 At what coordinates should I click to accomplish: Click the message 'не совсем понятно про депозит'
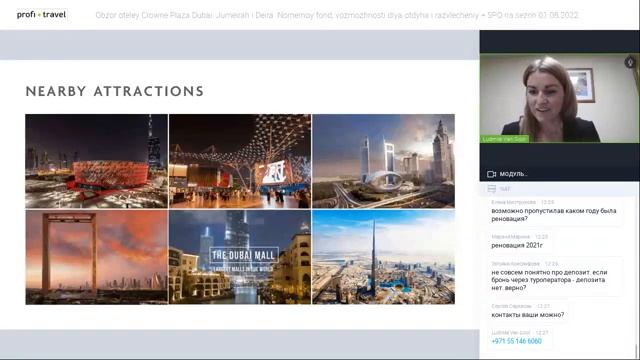click(x=549, y=280)
